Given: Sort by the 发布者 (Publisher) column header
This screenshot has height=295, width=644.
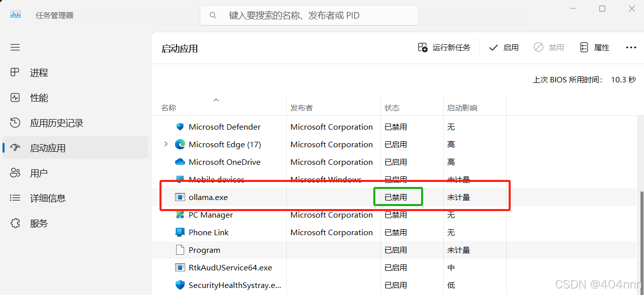Looking at the screenshot, I should coord(301,108).
